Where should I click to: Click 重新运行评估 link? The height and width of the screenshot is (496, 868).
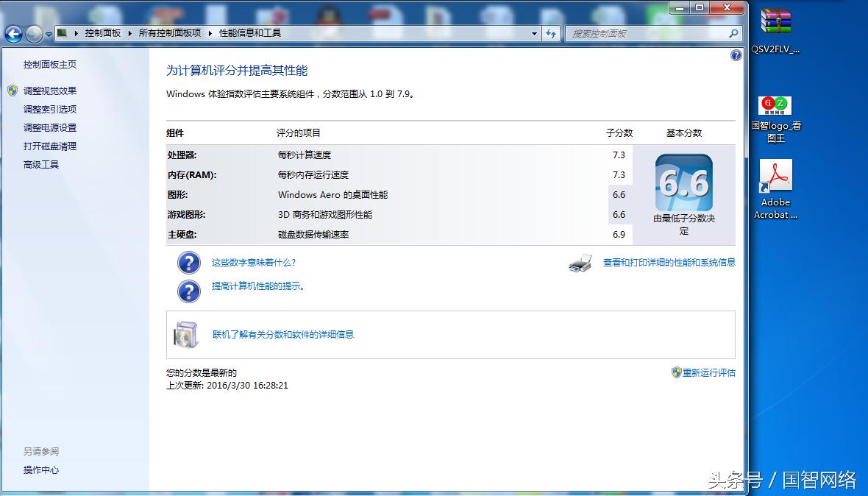(x=709, y=372)
